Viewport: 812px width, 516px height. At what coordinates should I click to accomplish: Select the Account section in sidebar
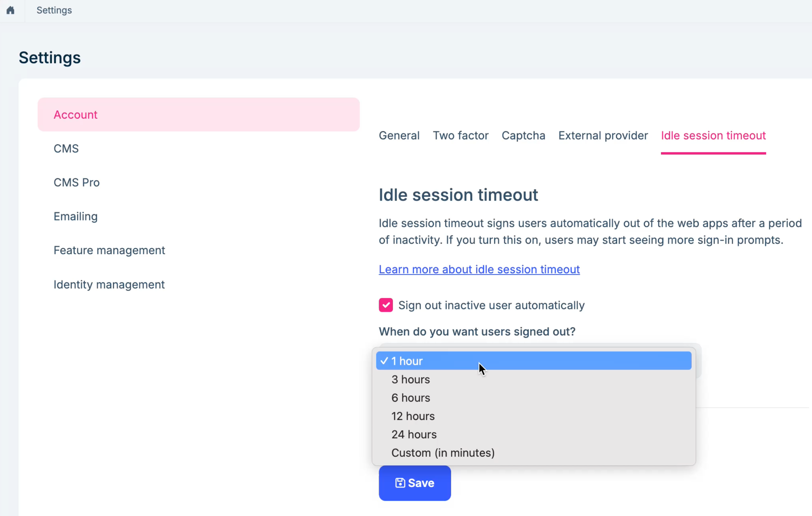click(75, 114)
